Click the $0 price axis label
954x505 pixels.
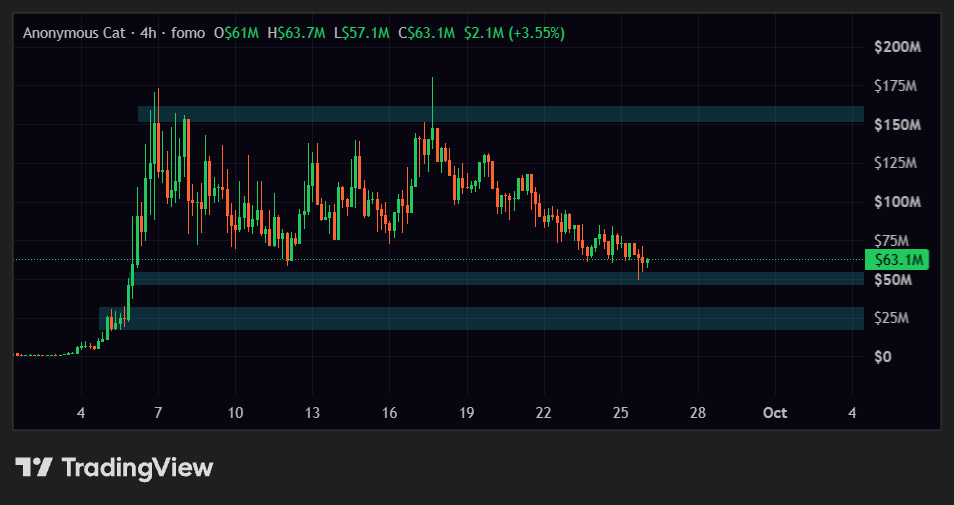pos(883,357)
